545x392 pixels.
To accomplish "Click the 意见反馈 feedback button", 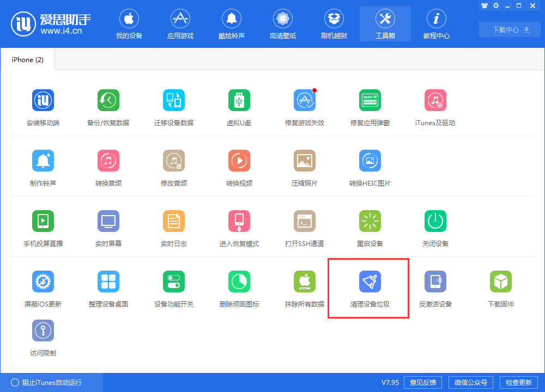I will click(x=422, y=382).
